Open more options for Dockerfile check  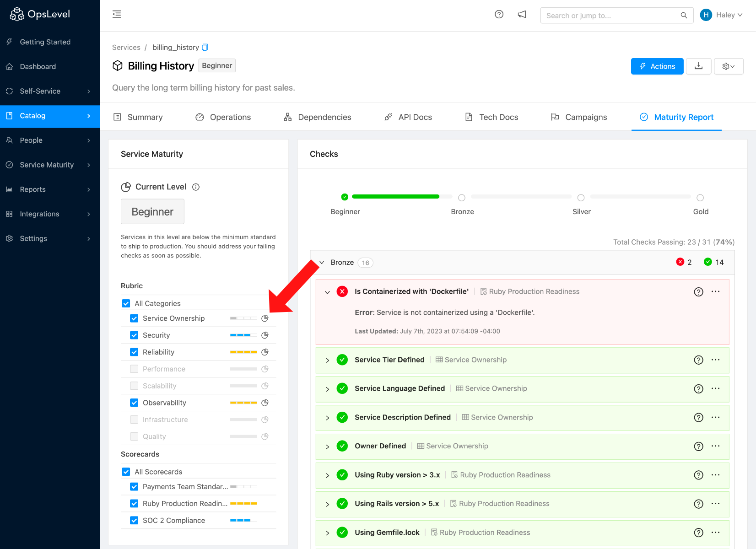click(x=716, y=291)
